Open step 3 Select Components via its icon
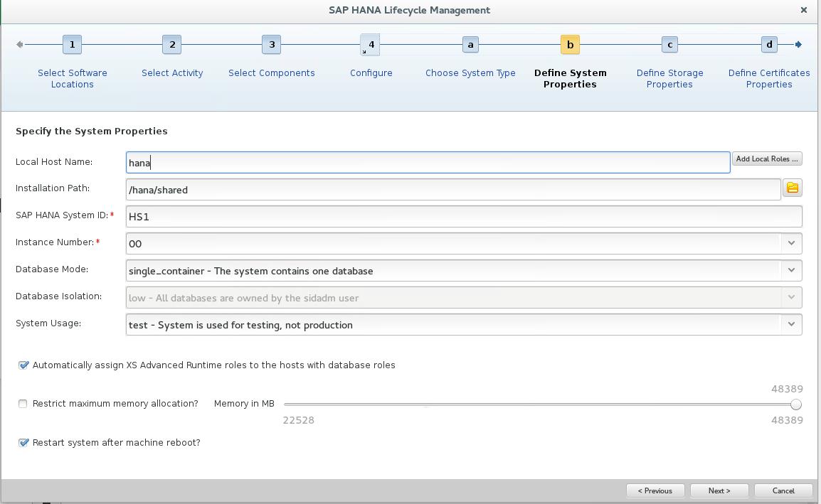This screenshot has height=504, width=821. click(x=271, y=44)
